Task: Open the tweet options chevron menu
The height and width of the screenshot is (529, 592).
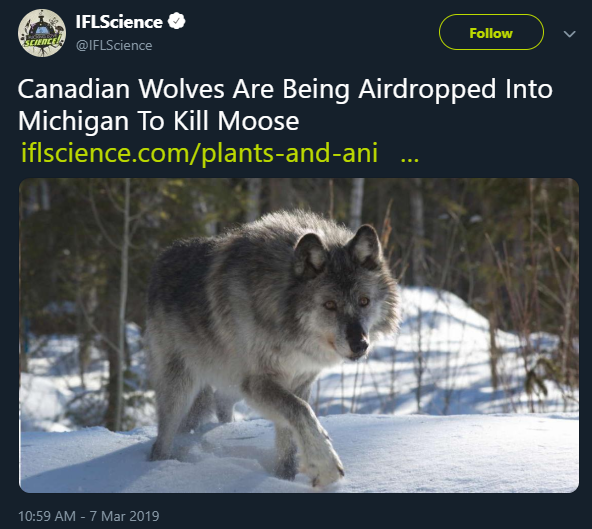Action: (569, 34)
